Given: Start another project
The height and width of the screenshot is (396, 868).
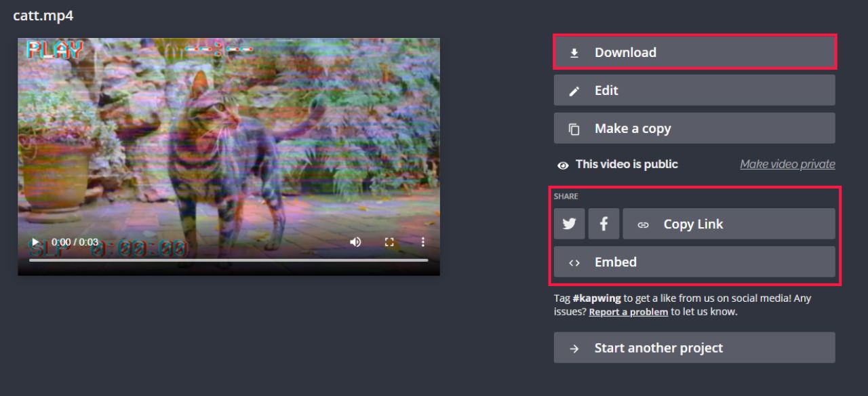Looking at the screenshot, I should 694,348.
